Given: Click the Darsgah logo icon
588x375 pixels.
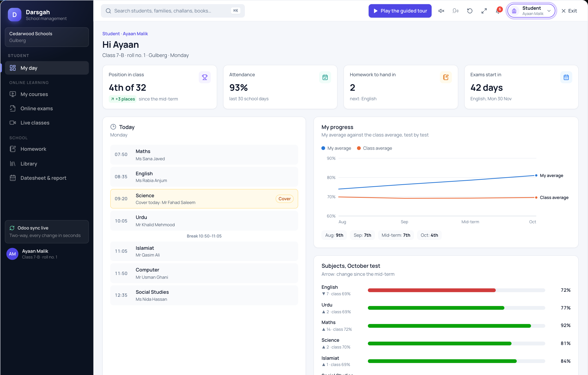Looking at the screenshot, I should 14,15.
